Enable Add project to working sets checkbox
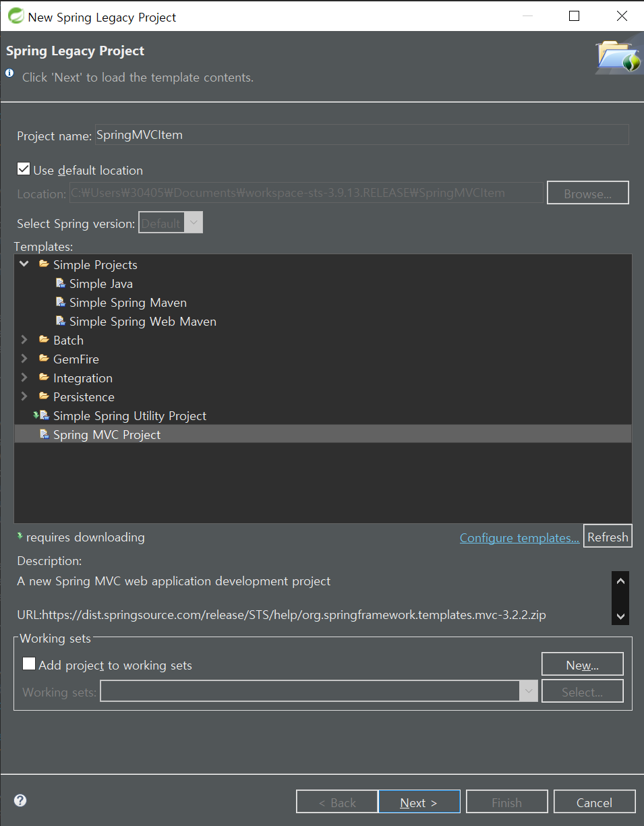 [29, 663]
